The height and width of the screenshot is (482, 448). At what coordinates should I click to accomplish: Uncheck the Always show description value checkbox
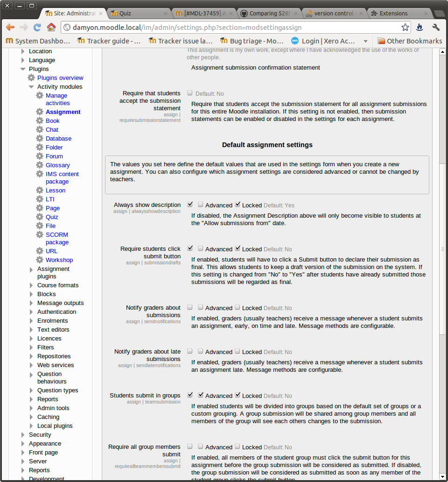[190, 205]
